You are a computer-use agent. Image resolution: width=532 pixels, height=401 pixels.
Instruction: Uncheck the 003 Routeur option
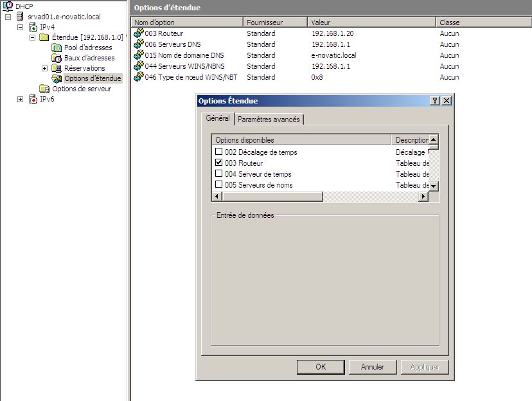tap(219, 163)
